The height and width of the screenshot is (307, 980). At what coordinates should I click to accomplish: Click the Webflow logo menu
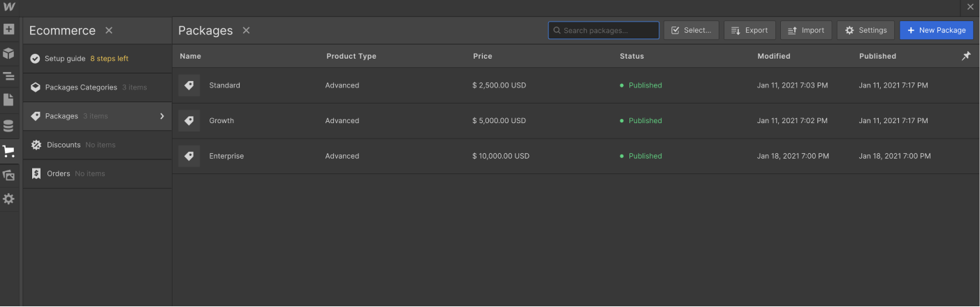tap(8, 7)
